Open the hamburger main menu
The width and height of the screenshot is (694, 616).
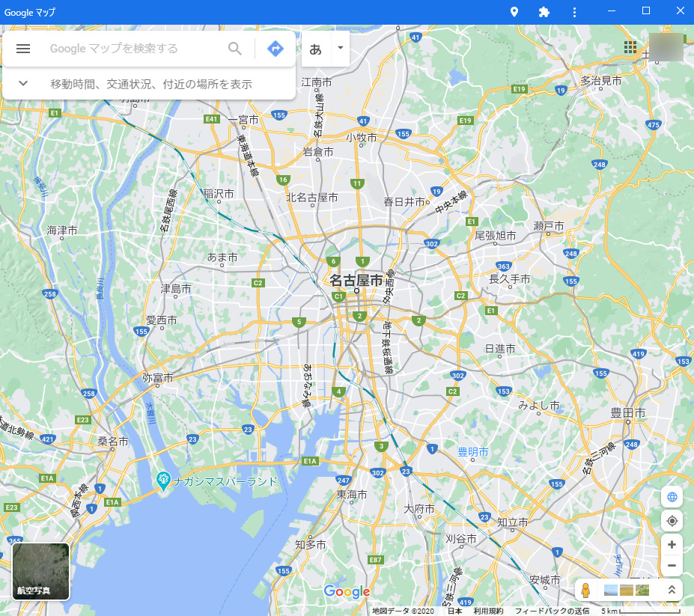23,48
